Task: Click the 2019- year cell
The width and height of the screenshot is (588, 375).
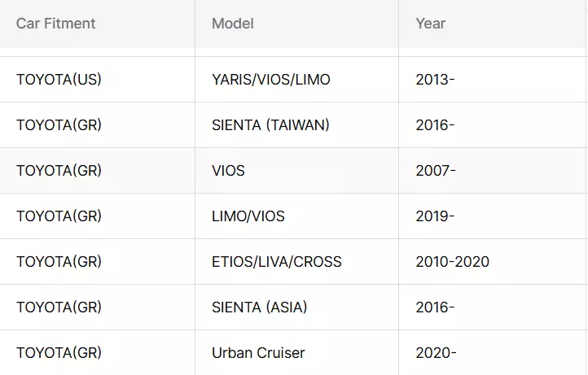Action: 492,216
